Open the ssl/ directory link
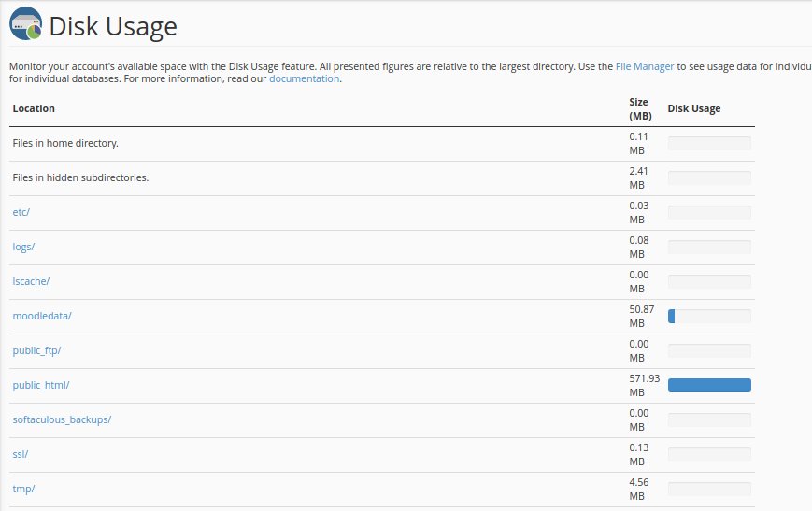 21,454
